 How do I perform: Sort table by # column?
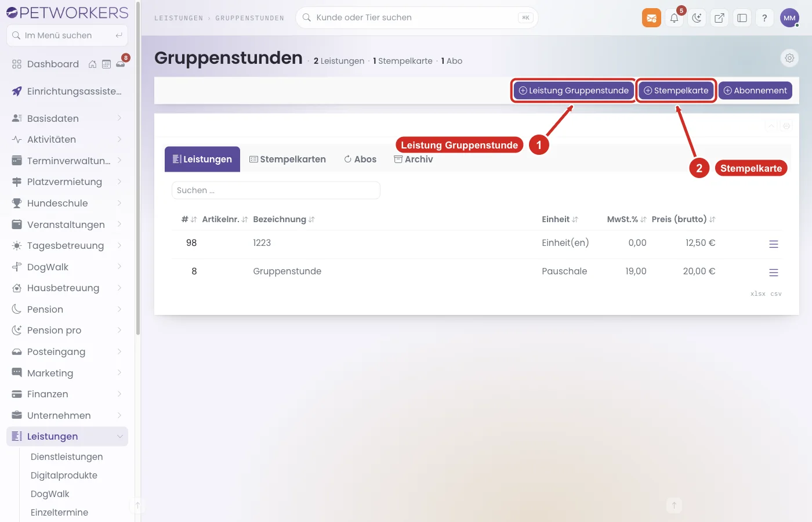[189, 219]
